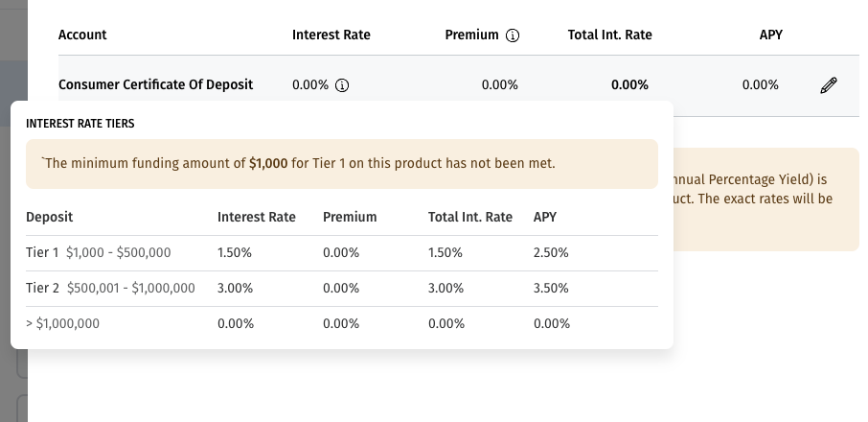The image size is (868, 422).
Task: Click the Tier 2 APY value 3.50%
Action: point(551,288)
